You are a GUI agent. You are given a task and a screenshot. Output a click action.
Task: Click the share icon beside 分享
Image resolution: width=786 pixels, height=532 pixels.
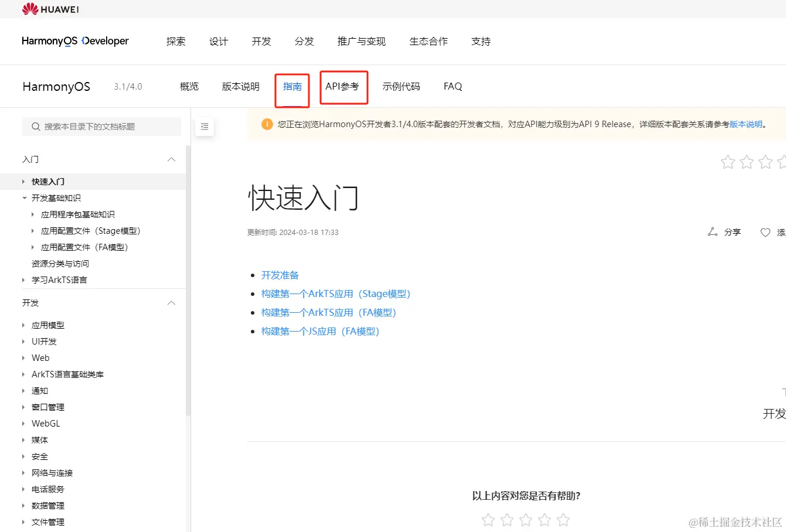coord(713,232)
